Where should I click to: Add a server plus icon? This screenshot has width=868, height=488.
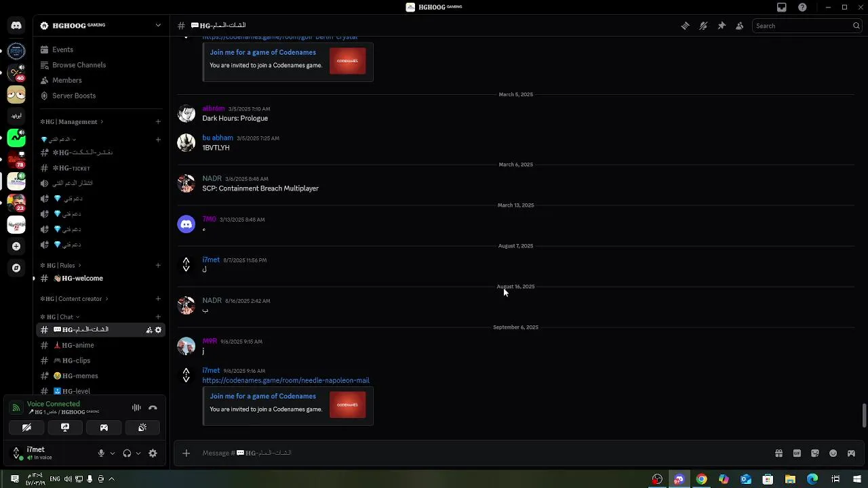(x=16, y=246)
